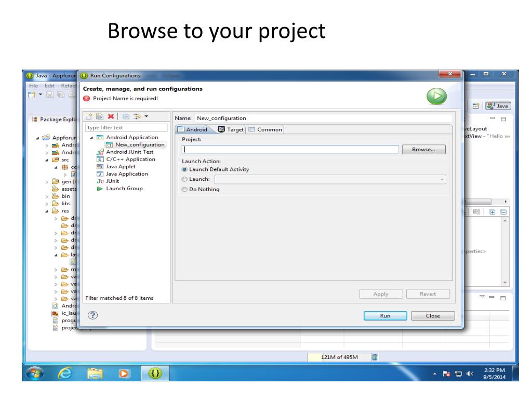Click the Save All toolbar icon in Eclipse
The width and height of the screenshot is (532, 399).
tap(61, 95)
